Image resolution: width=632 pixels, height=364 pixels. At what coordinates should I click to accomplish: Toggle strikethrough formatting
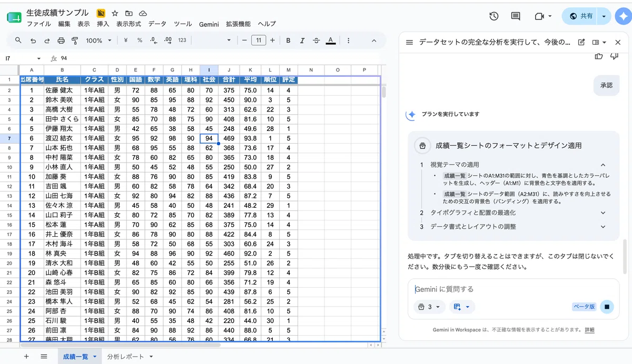point(317,41)
